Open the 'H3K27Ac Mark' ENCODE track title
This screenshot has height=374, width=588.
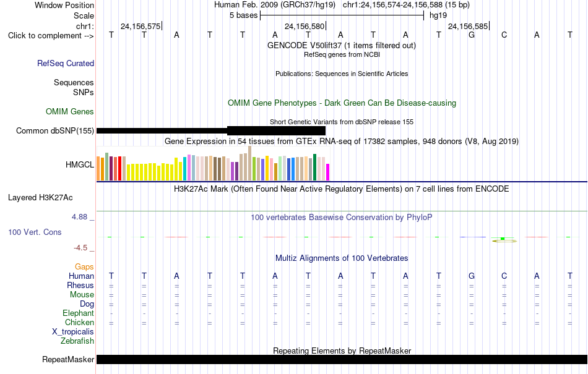[342, 189]
